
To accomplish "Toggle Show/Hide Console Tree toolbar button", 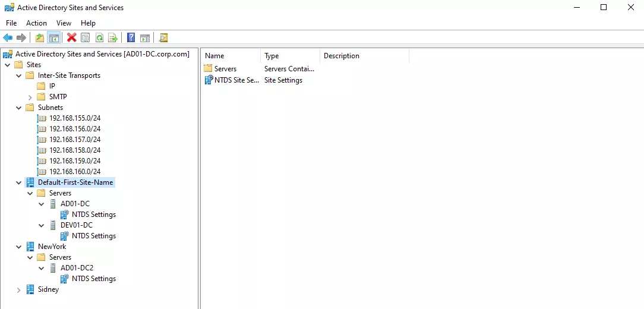I will 54,38.
